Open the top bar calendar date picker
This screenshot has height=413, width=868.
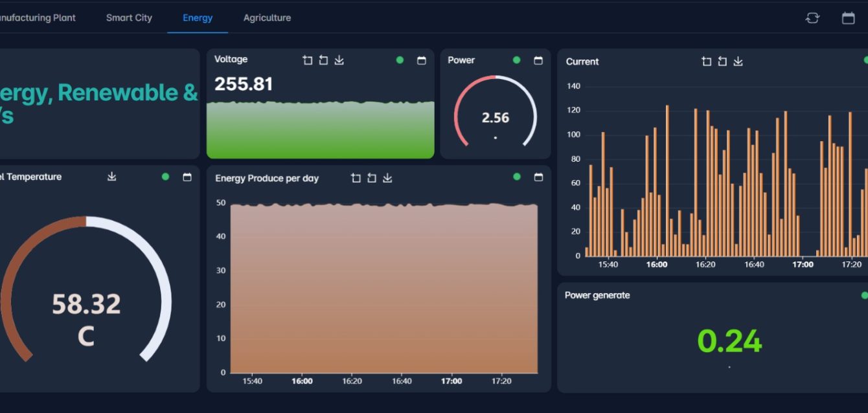click(x=848, y=18)
